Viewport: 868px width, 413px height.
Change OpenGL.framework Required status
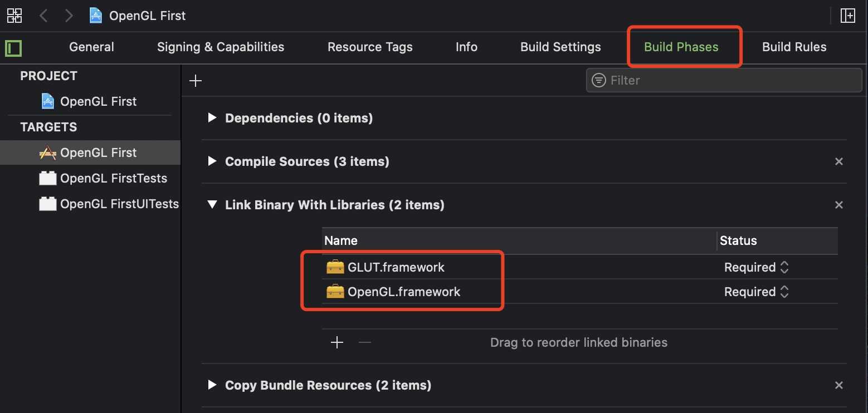tap(756, 292)
